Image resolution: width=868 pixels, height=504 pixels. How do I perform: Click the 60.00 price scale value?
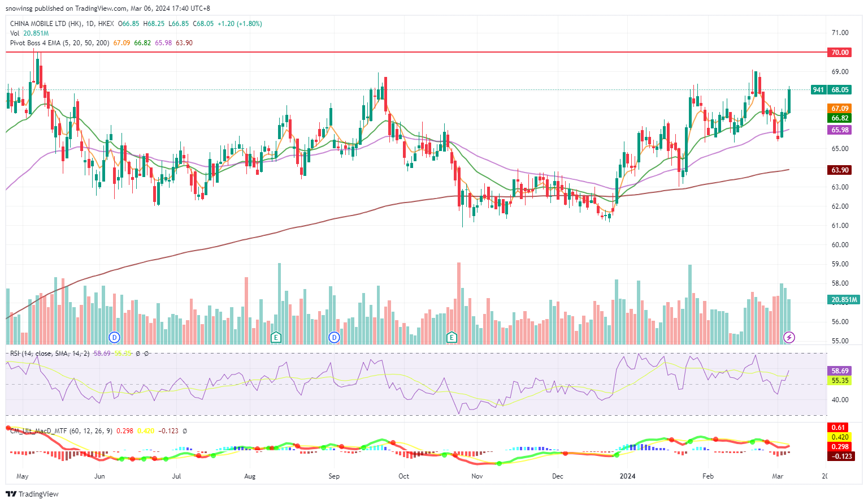click(840, 245)
